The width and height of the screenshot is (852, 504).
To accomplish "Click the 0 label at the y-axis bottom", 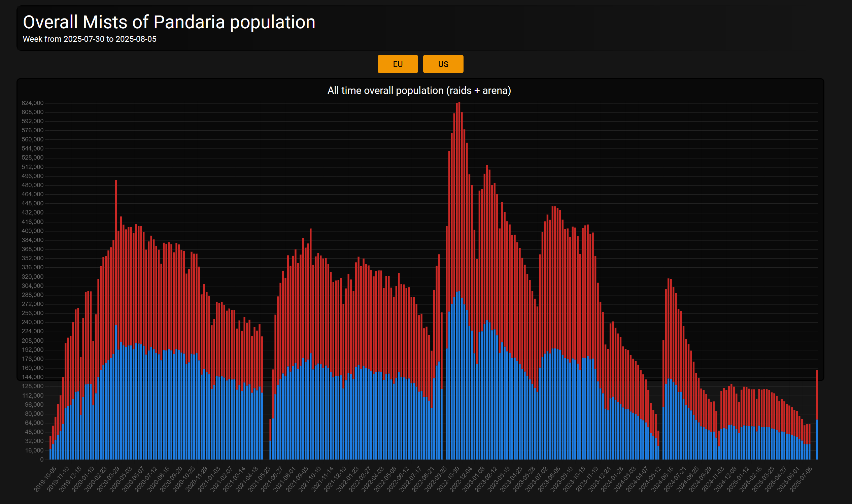I will point(42,459).
